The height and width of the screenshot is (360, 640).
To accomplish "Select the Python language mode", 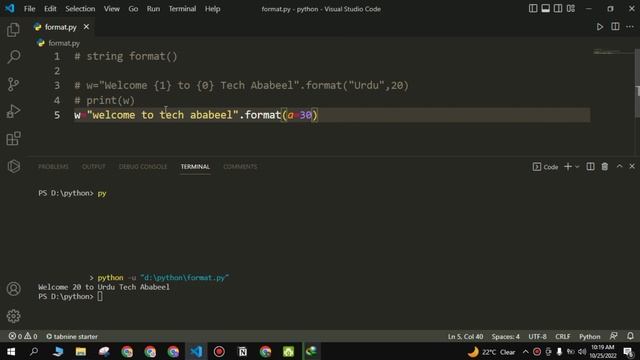I will 589,336.
